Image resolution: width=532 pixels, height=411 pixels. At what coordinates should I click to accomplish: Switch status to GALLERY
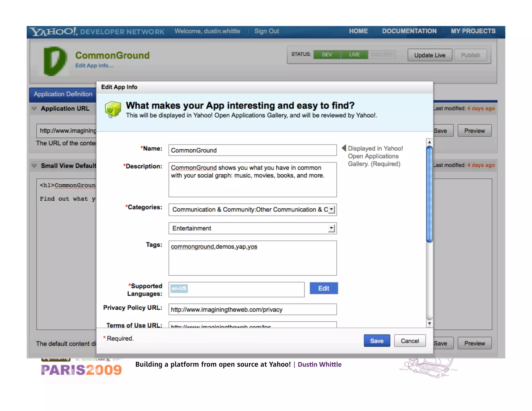(382, 55)
